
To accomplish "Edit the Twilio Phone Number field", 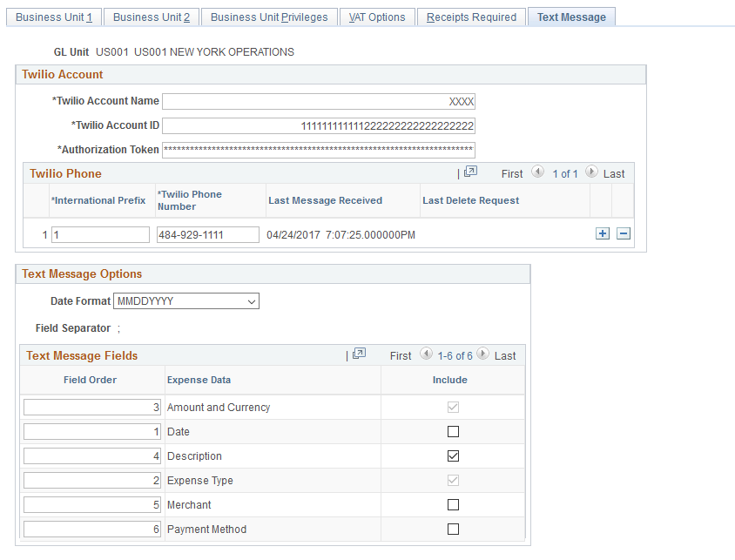I will pyautogui.click(x=207, y=235).
